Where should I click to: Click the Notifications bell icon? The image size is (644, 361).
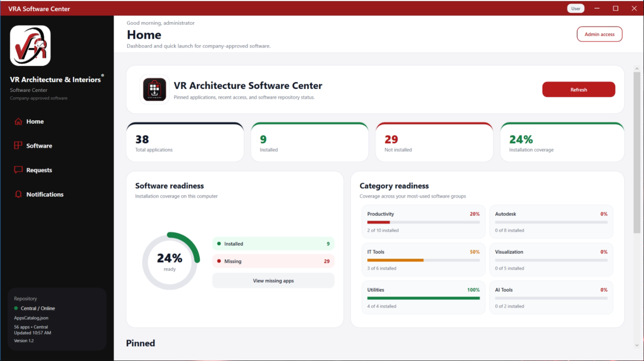click(18, 194)
